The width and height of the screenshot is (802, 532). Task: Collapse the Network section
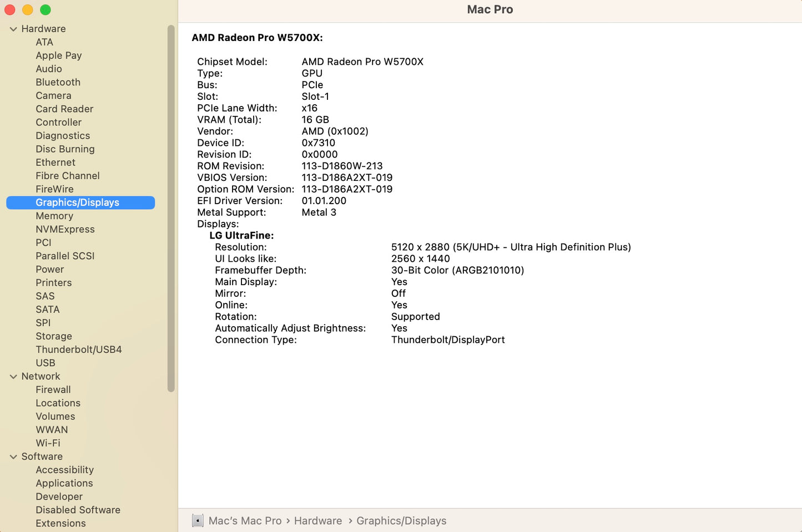[x=13, y=376]
